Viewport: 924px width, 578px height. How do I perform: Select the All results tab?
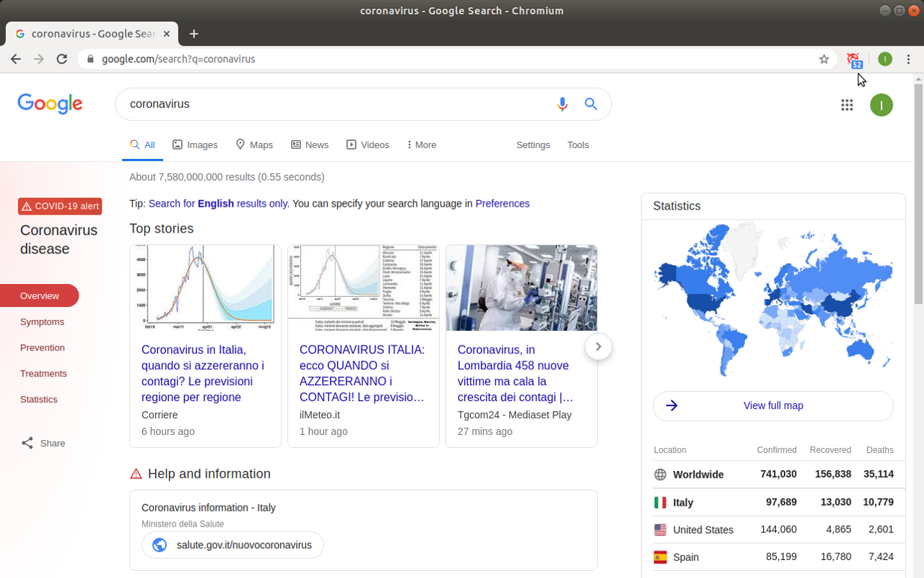point(142,144)
